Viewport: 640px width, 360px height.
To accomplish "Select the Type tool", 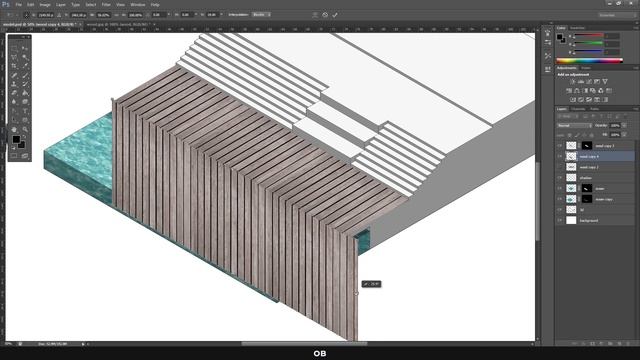I will tap(25, 111).
